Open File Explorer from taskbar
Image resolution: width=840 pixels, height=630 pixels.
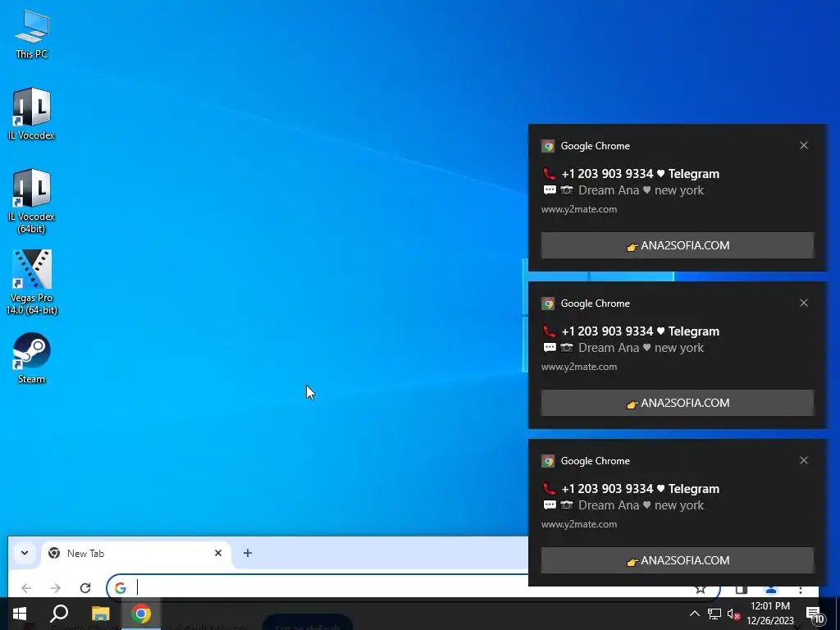100,614
